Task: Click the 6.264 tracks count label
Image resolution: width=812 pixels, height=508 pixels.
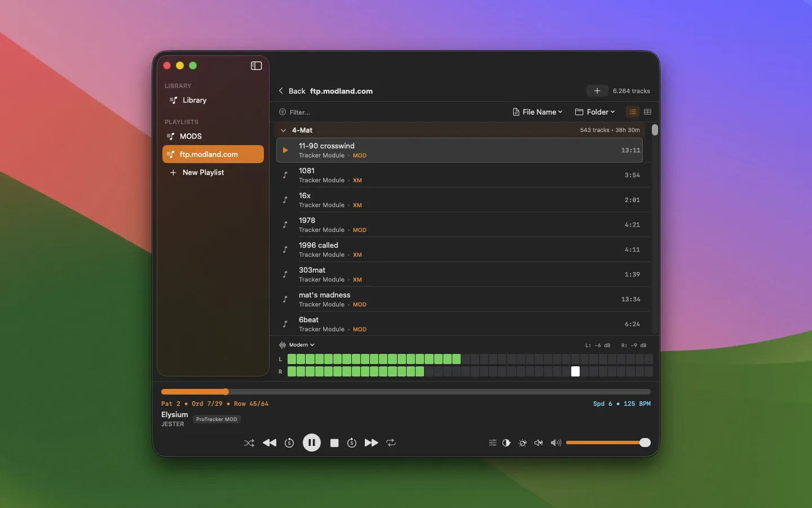Action: point(632,91)
